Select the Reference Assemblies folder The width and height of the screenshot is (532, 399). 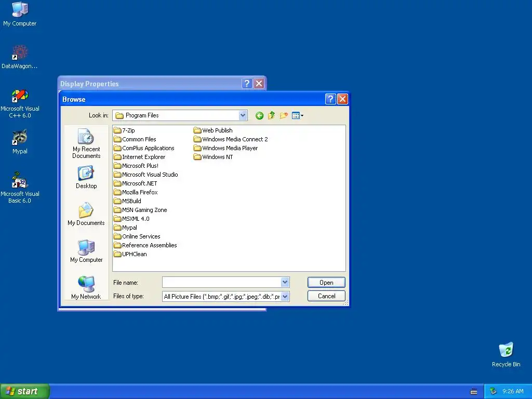point(145,245)
